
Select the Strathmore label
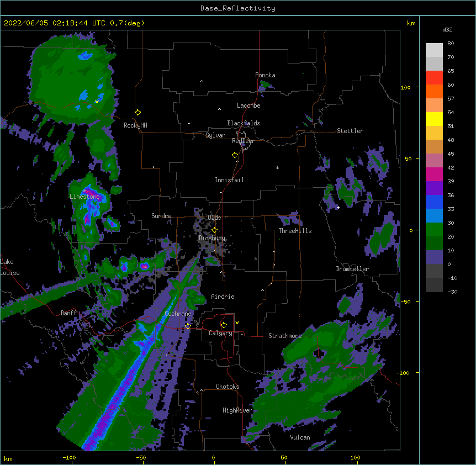[x=285, y=336]
